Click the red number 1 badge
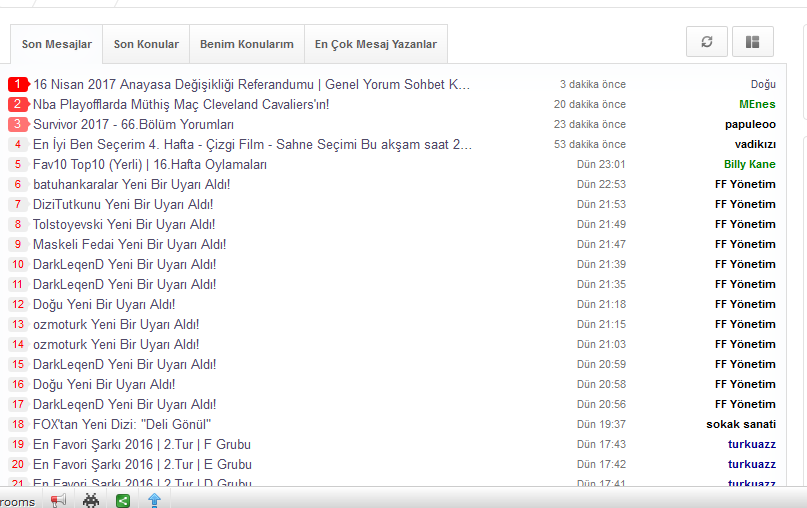 pyautogui.click(x=18, y=84)
